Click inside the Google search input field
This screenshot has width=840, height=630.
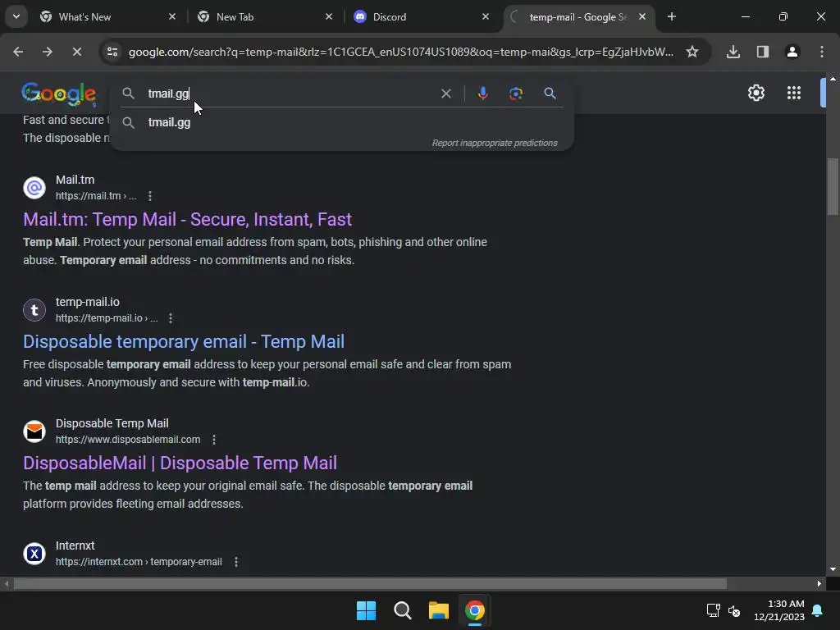click(290, 94)
